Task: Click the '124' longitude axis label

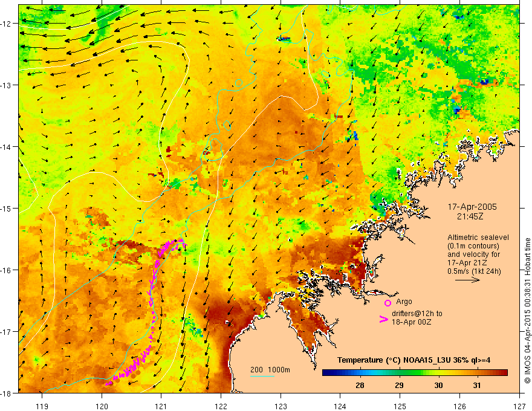Action: (x=340, y=406)
